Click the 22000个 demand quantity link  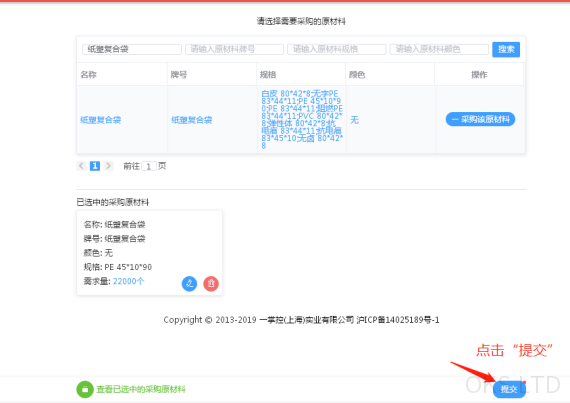coord(128,281)
